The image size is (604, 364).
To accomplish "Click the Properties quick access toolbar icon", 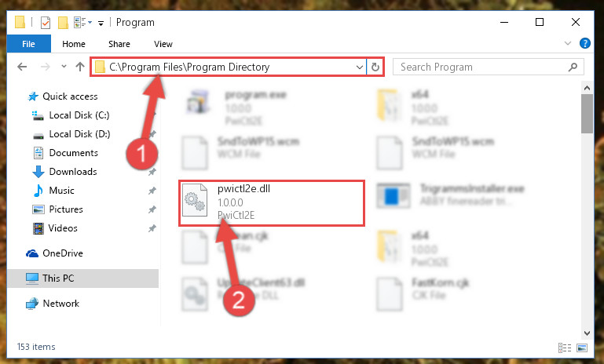I will coord(45,23).
